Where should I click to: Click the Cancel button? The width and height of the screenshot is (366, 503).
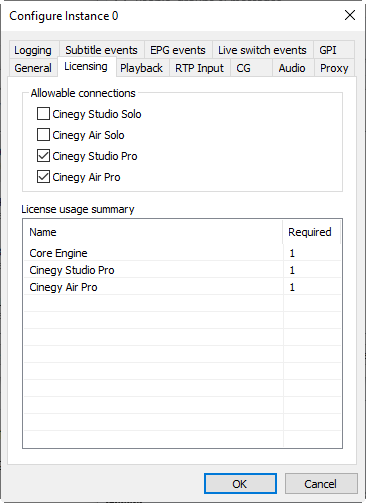[321, 483]
